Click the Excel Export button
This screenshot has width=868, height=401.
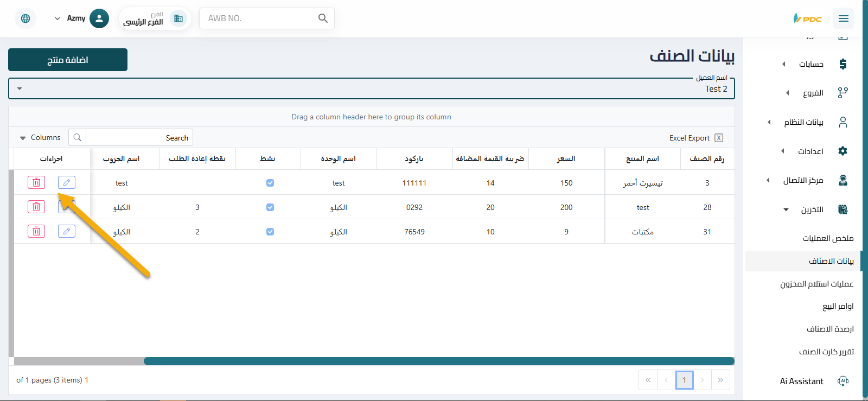[x=696, y=138]
